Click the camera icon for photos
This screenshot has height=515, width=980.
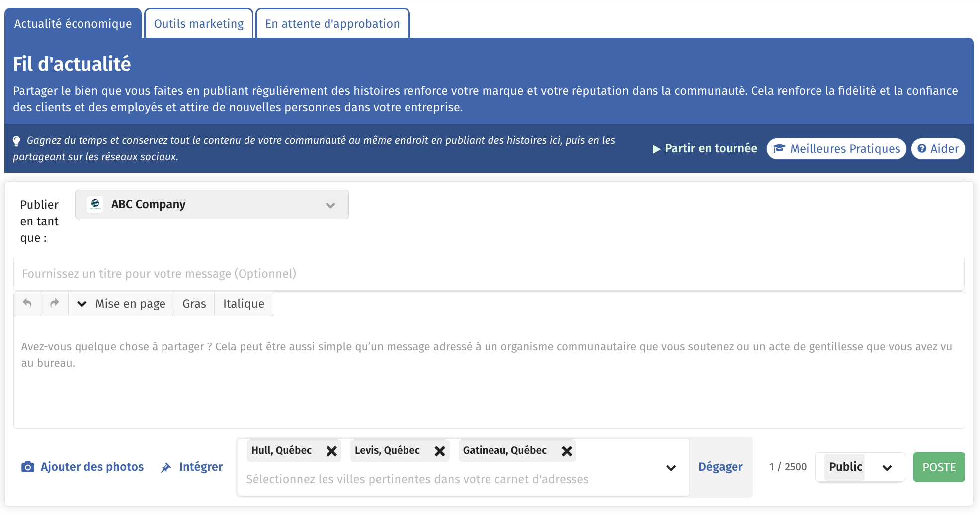28,467
